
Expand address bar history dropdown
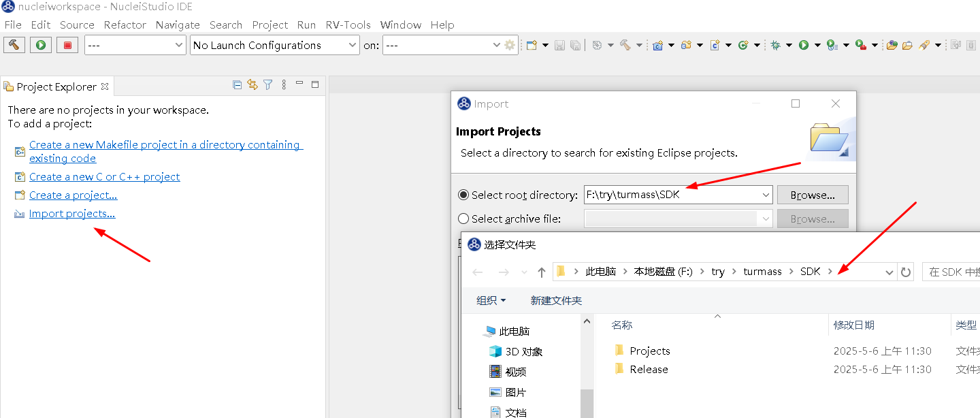[889, 272]
